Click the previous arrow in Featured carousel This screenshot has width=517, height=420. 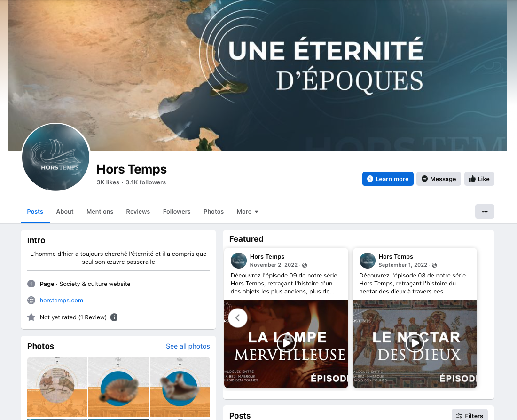coord(238,318)
